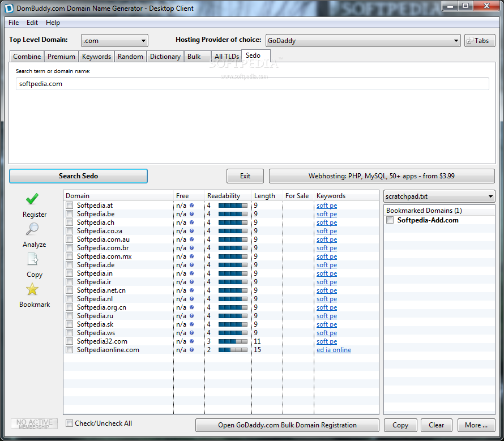Switch to the Keywords tab
This screenshot has height=441, width=504.
[x=96, y=56]
